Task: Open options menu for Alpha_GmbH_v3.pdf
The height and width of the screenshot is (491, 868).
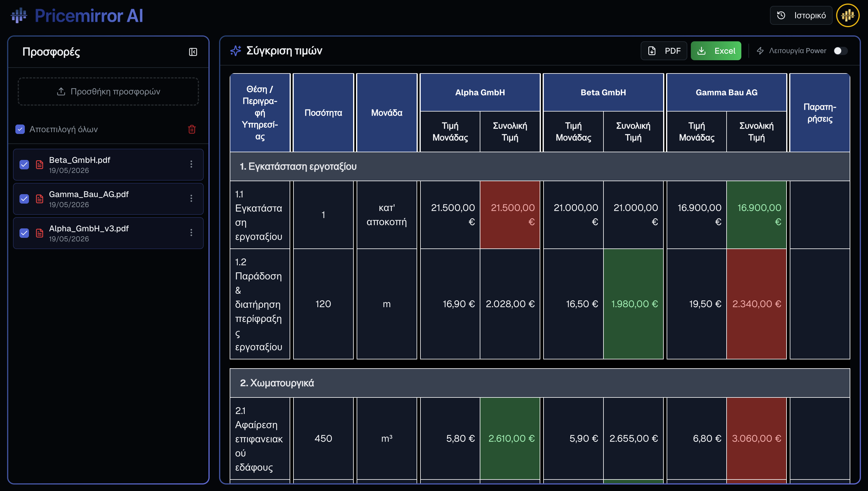Action: coord(191,233)
